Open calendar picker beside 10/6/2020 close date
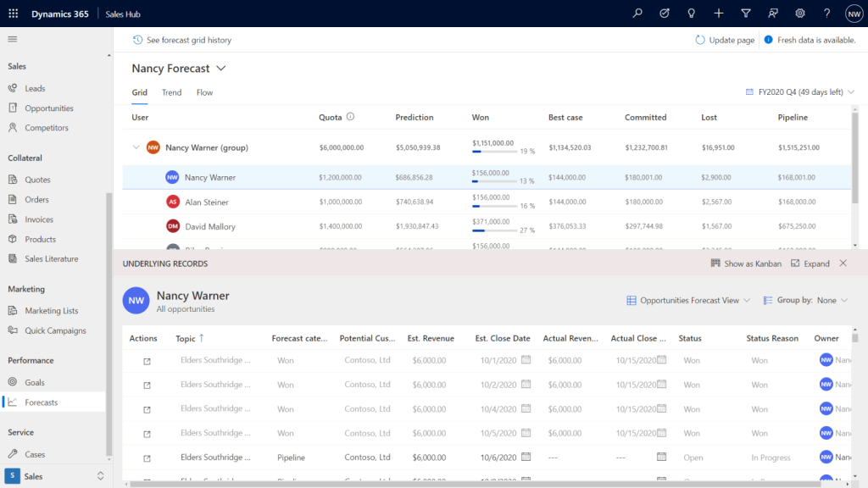Image resolution: width=868 pixels, height=488 pixels. 526,457
